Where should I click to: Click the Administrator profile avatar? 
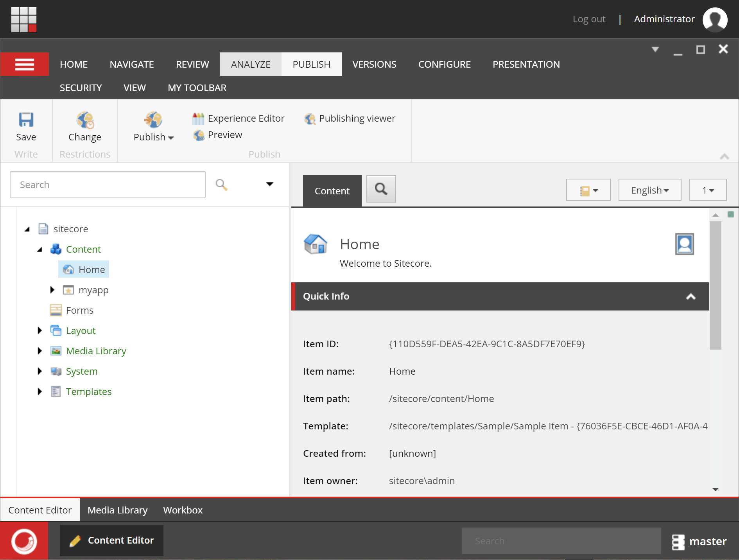pyautogui.click(x=715, y=19)
